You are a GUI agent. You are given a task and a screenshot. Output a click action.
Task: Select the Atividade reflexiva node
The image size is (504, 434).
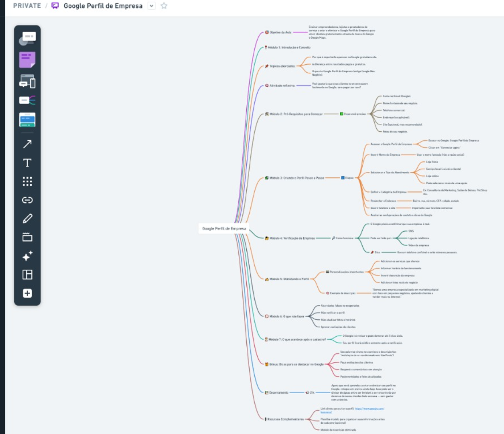coord(280,86)
